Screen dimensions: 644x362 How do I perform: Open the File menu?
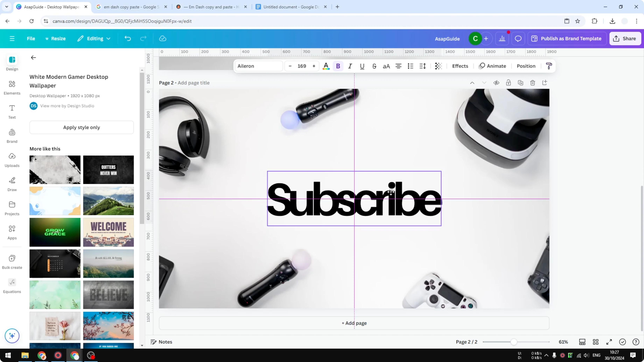[x=31, y=38]
